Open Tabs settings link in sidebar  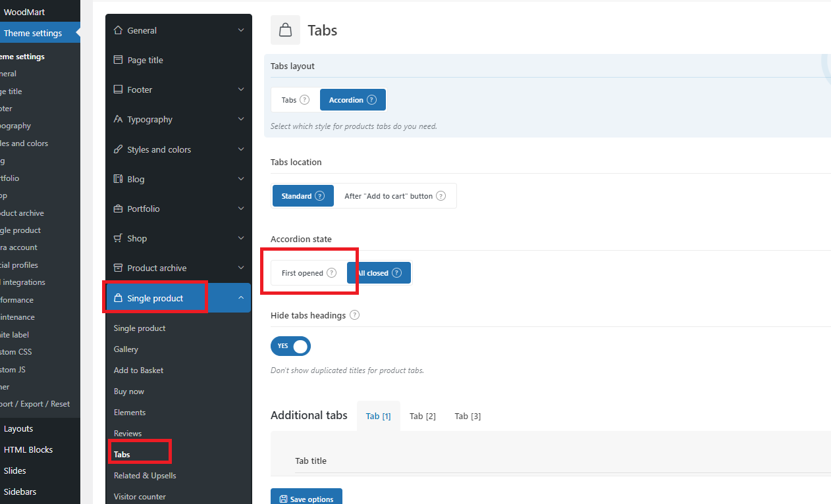(122, 455)
